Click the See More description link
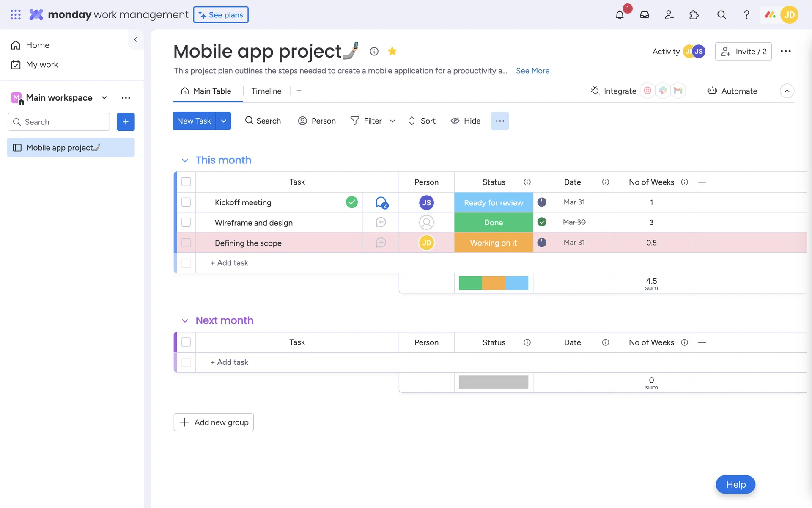The image size is (812, 508). coord(532,71)
